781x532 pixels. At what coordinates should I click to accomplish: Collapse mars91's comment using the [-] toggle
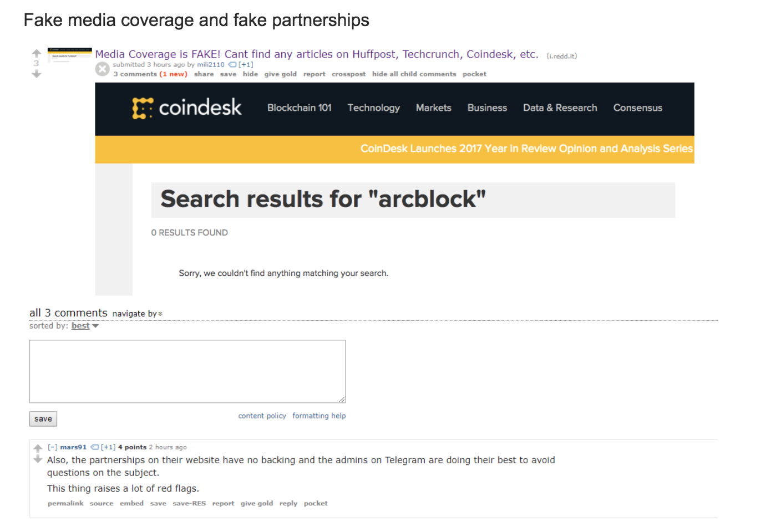pos(53,447)
